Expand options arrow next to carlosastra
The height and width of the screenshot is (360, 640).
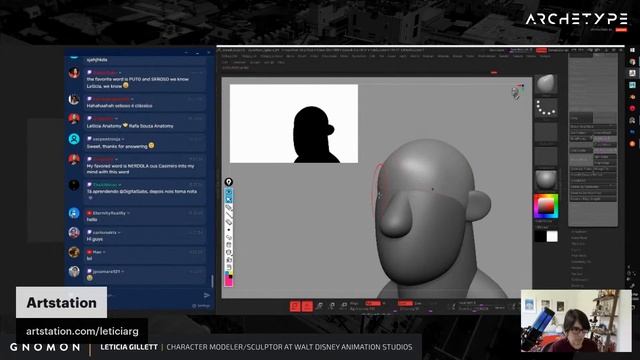coord(119,233)
